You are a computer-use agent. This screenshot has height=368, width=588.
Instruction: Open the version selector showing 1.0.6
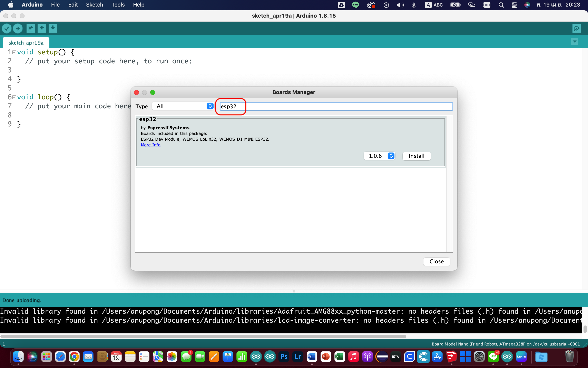pyautogui.click(x=379, y=156)
